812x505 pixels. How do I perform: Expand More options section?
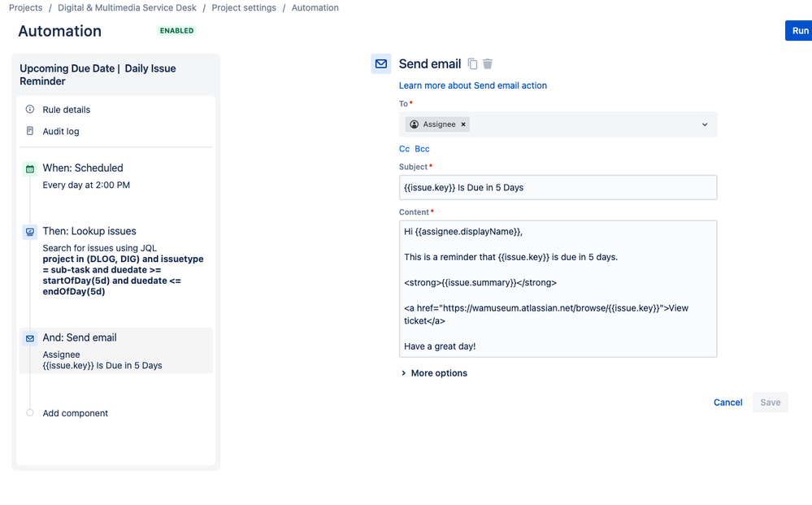434,373
